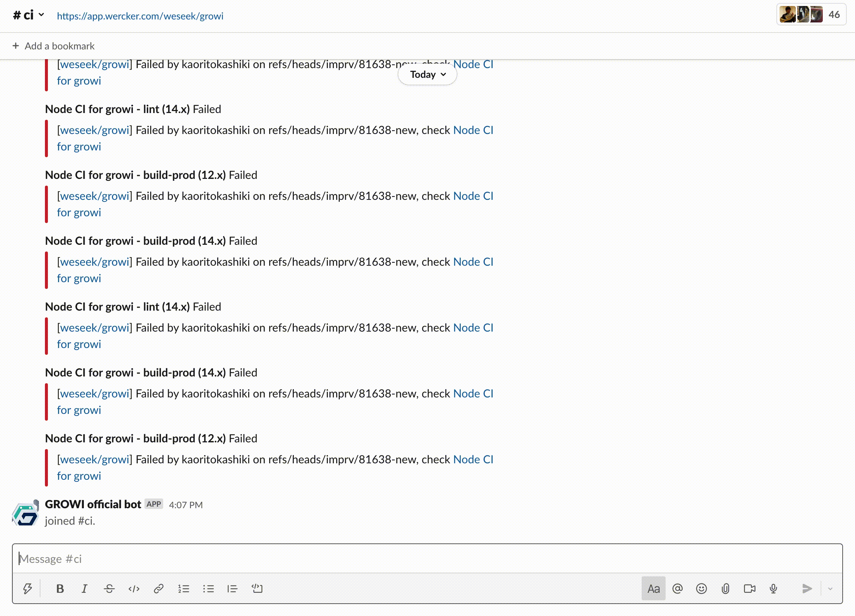The width and height of the screenshot is (855, 616).
Task: Open schedule send options arrow
Action: [830, 588]
